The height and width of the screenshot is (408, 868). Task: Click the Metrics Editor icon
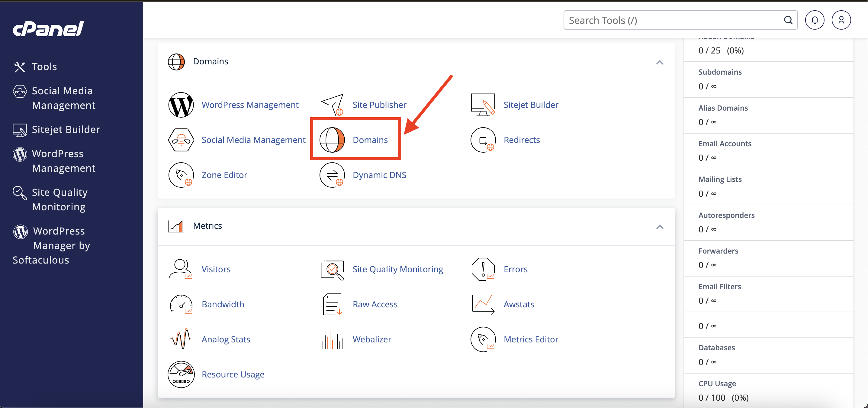tap(483, 339)
